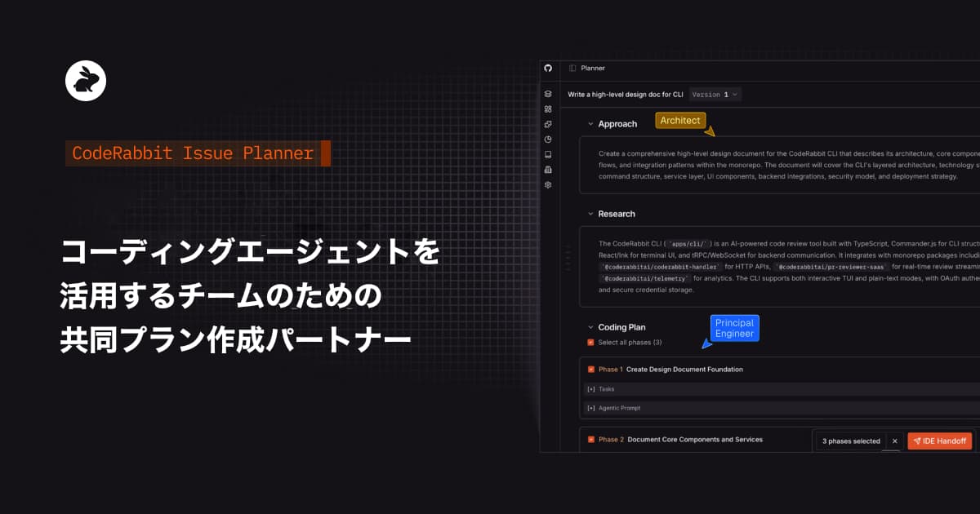
Task: Open the components panel icon in the sidebar
Action: pos(548,107)
